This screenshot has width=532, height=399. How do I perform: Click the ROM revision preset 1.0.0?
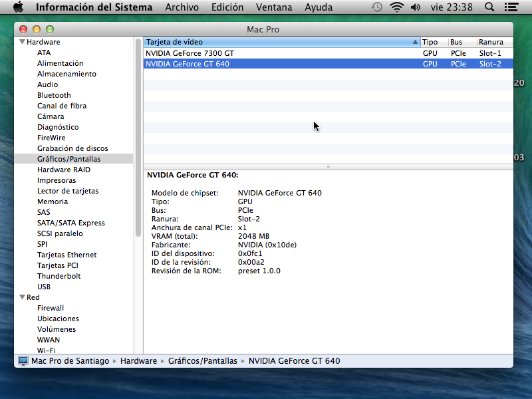click(259, 271)
